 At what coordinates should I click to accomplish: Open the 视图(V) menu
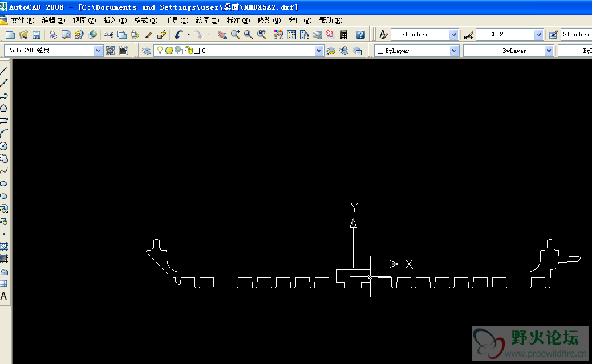click(x=84, y=21)
